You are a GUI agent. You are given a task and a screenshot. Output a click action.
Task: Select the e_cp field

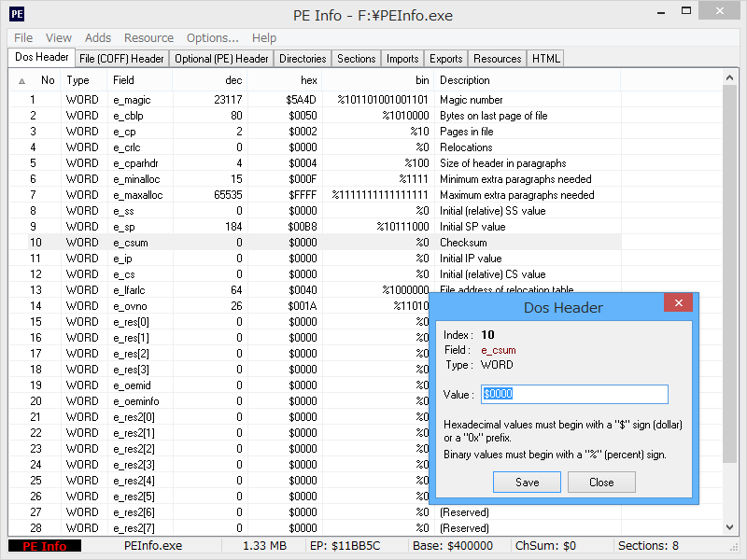coord(124,132)
